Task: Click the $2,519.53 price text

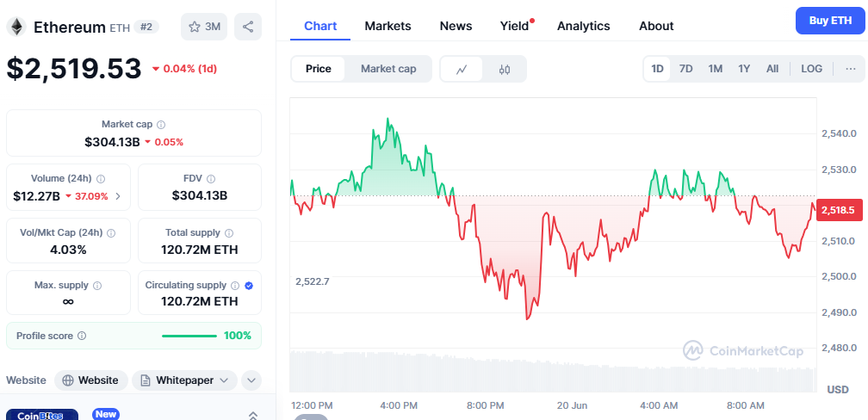Action: (x=74, y=69)
